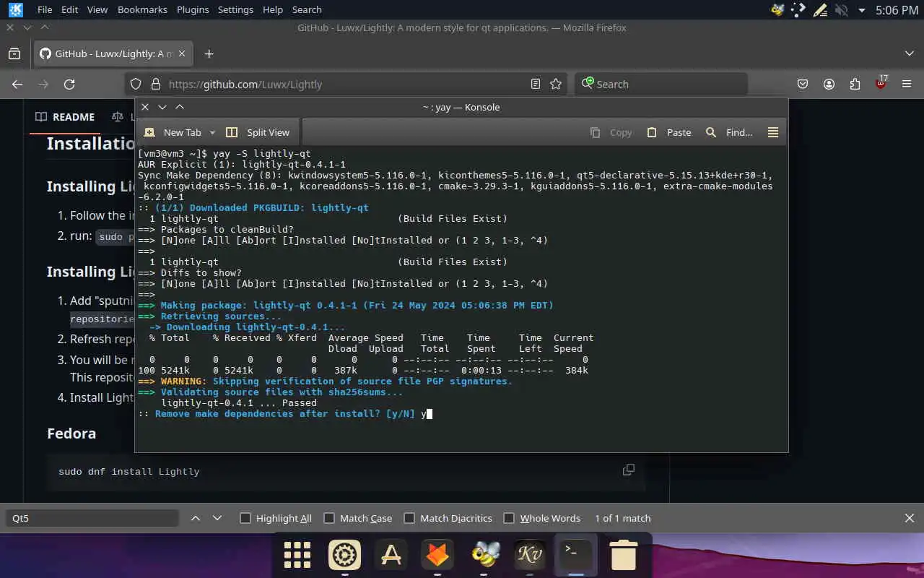Click the Firefox address bar URL
This screenshot has width=924, height=578.
point(245,84)
